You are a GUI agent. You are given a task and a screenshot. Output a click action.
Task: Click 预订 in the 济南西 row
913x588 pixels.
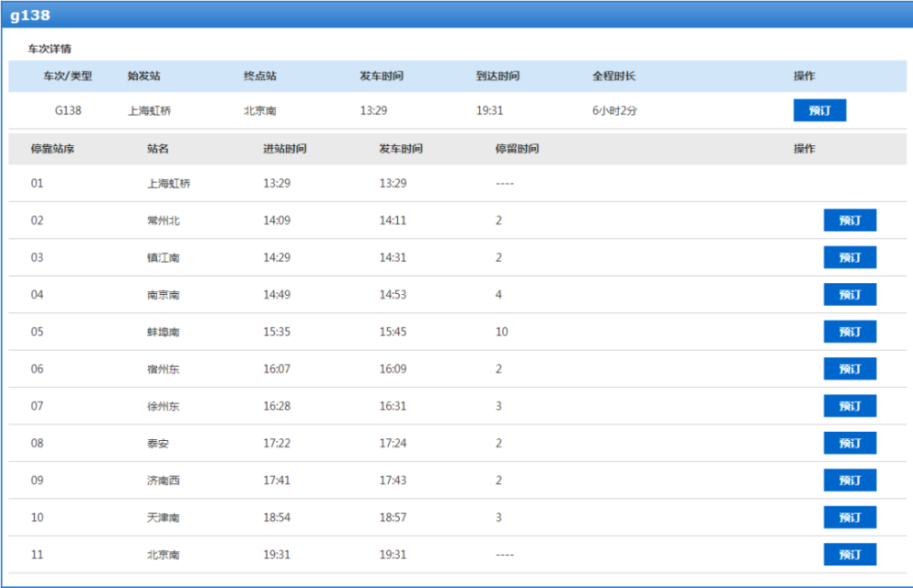(849, 480)
